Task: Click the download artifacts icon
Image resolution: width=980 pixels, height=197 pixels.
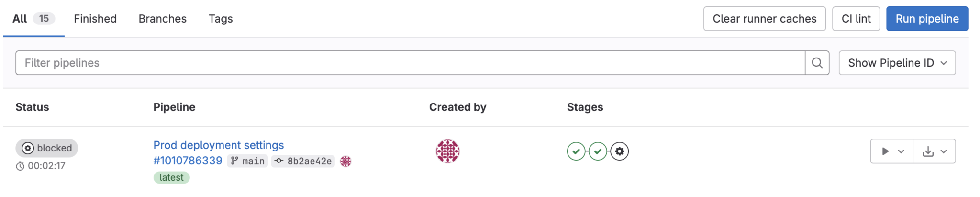Action: pyautogui.click(x=928, y=151)
